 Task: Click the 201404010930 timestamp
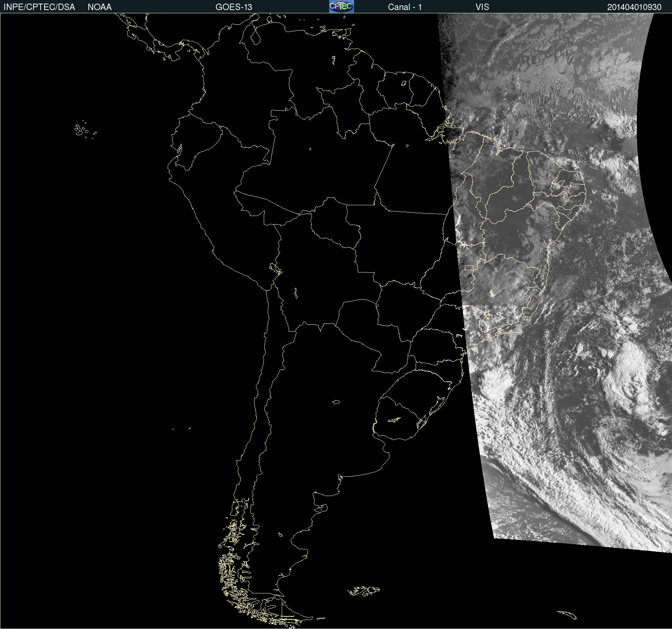634,7
